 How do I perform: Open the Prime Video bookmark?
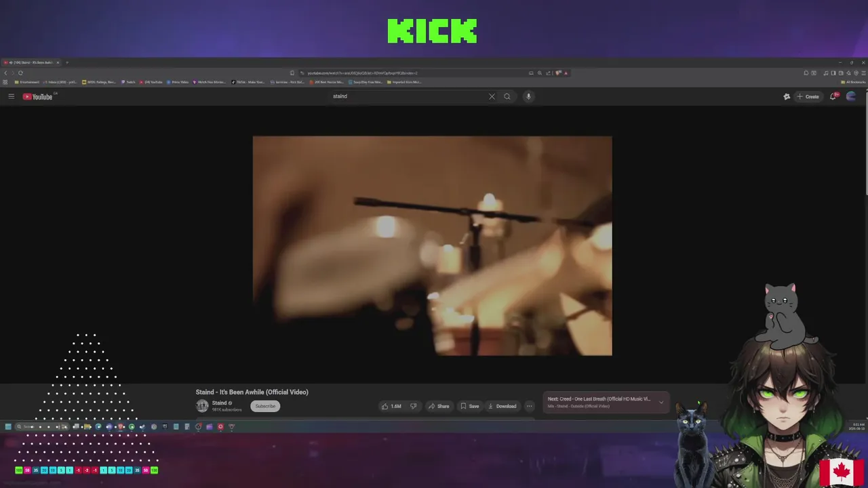pyautogui.click(x=178, y=82)
